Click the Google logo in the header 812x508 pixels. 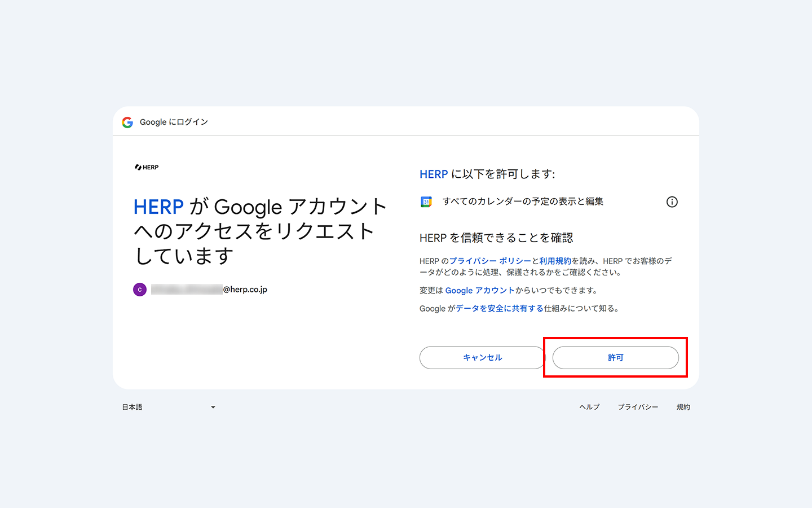tap(127, 122)
